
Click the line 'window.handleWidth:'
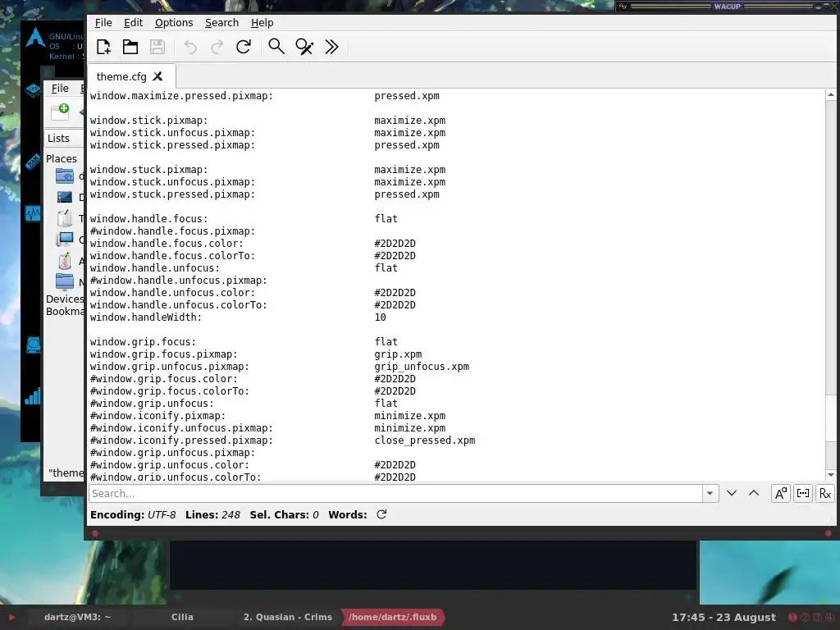[146, 317]
